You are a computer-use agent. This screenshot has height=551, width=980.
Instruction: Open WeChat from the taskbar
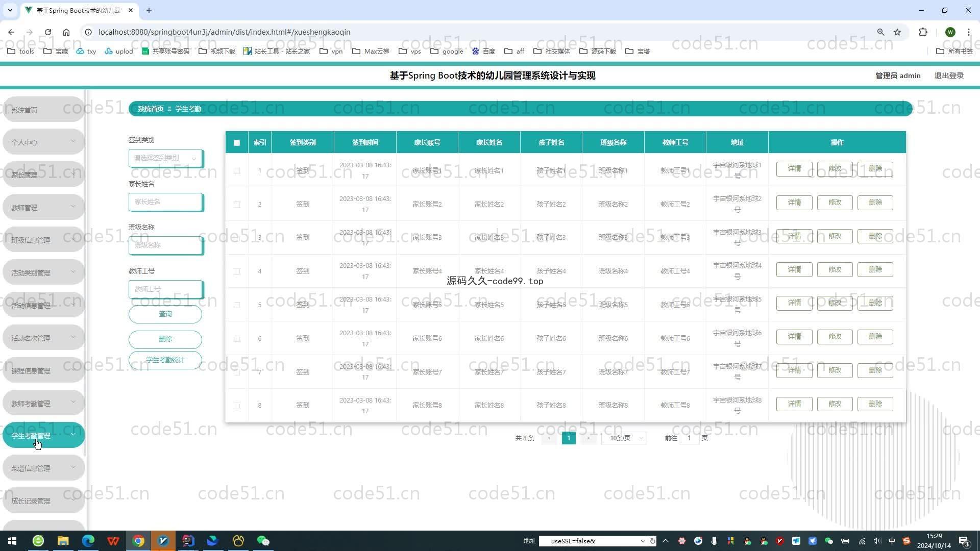(263, 541)
